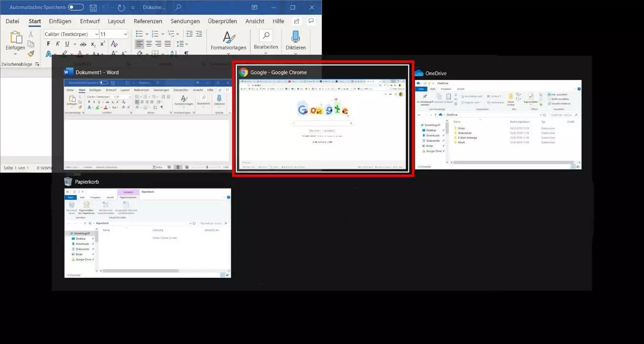The image size is (644, 344).
Task: Click the Cut scissors icon in Word ribbon
Action: [x=31, y=34]
